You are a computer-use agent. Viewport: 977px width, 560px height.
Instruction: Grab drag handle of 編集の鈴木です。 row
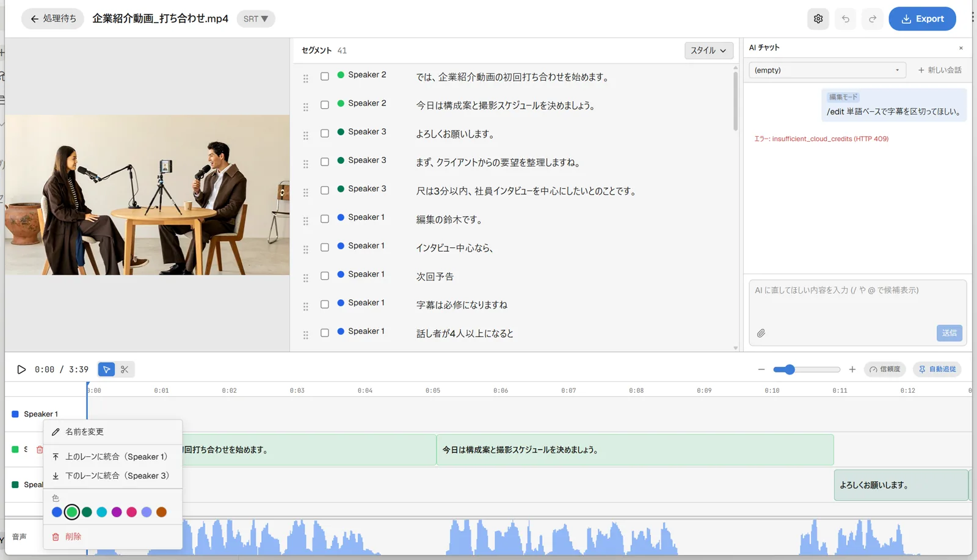coord(306,221)
